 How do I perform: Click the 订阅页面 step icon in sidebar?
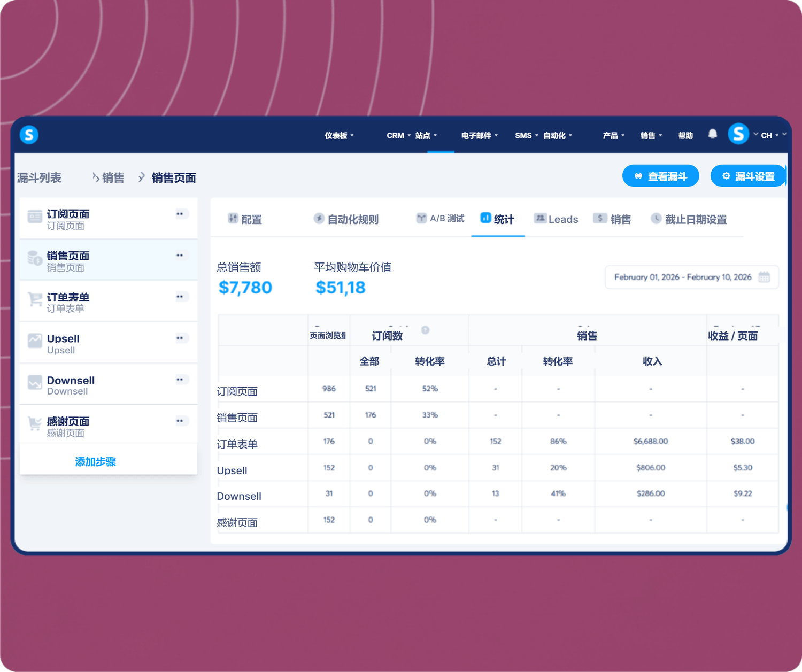tap(35, 217)
